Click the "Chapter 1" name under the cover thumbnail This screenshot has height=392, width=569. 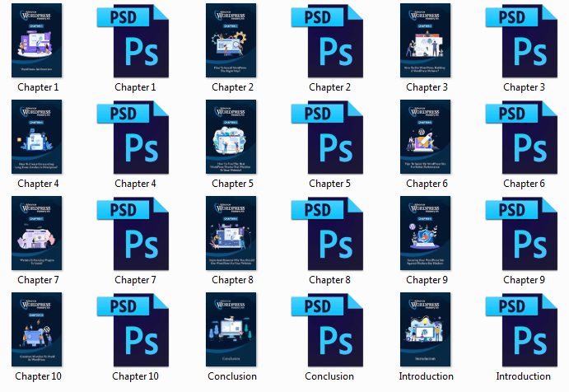click(x=38, y=87)
